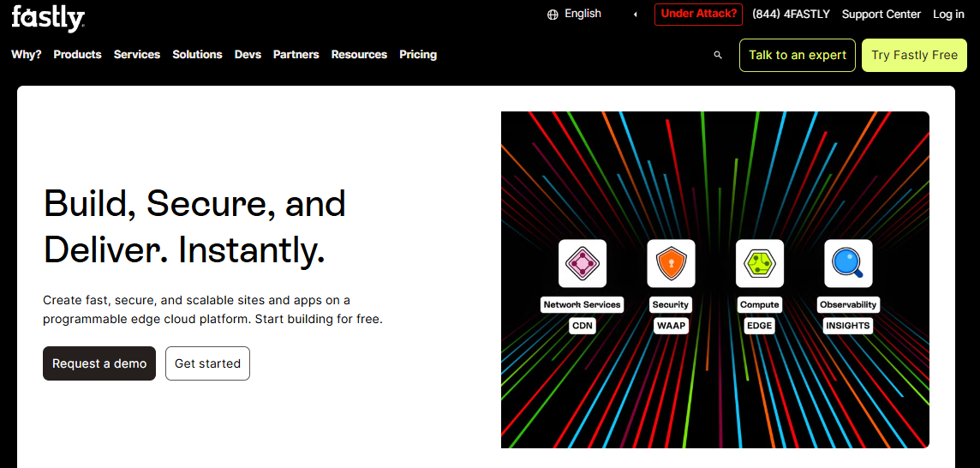Click the Get started button
Image resolution: width=980 pixels, height=468 pixels.
(x=207, y=363)
